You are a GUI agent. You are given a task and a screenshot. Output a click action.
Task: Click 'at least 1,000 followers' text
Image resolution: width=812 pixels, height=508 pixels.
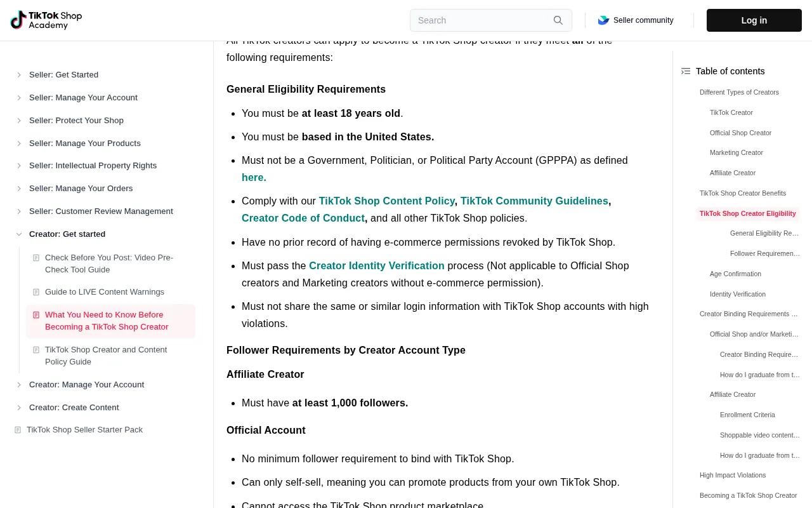click(350, 403)
